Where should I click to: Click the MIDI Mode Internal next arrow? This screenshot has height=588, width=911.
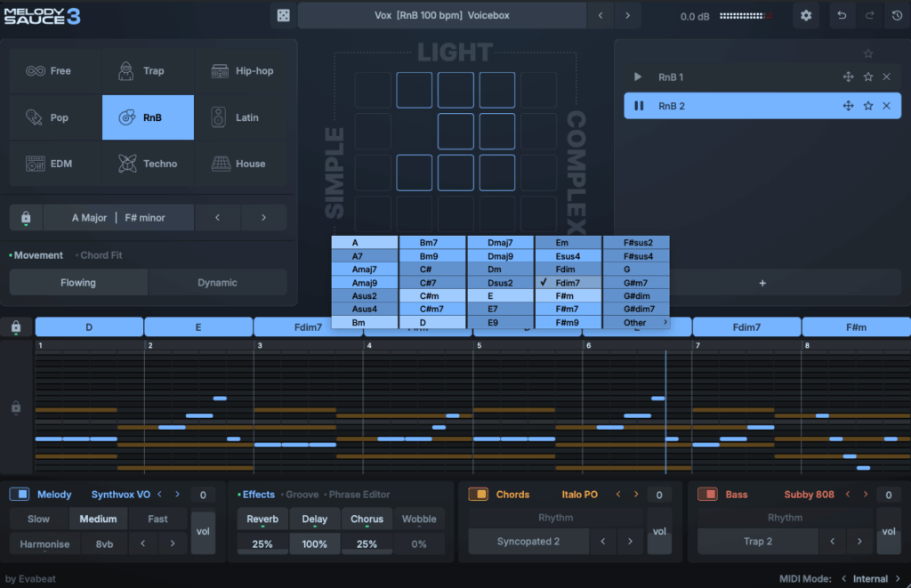[898, 579]
